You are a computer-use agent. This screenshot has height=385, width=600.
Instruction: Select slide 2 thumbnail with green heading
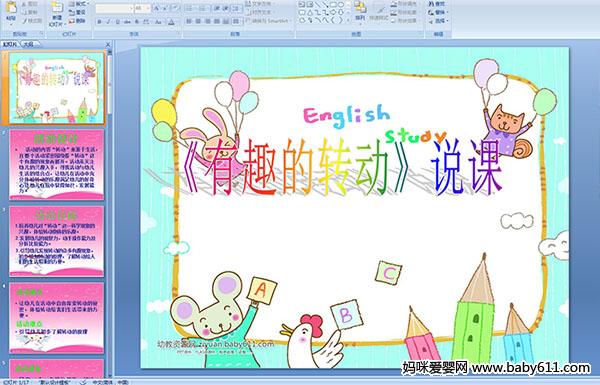point(57,164)
